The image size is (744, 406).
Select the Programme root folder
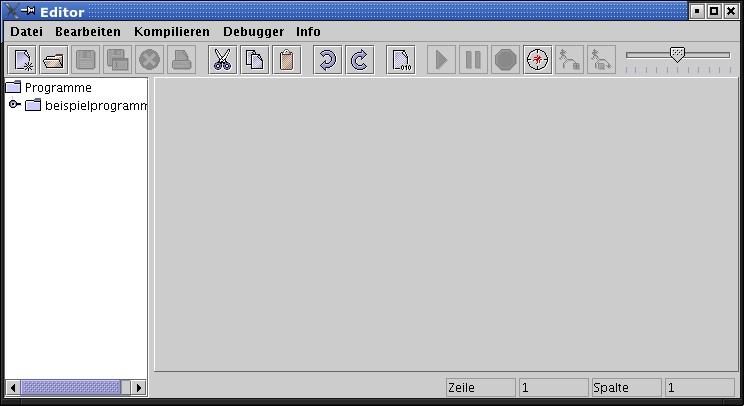[x=57, y=88]
